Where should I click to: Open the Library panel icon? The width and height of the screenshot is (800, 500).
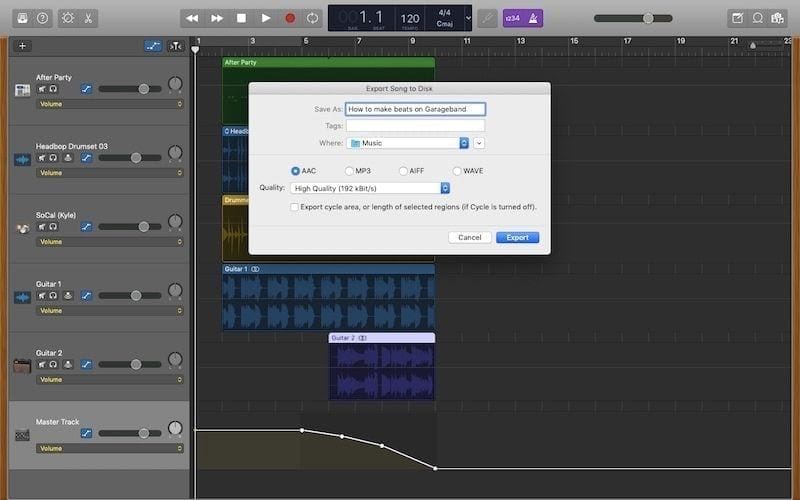[x=22, y=18]
